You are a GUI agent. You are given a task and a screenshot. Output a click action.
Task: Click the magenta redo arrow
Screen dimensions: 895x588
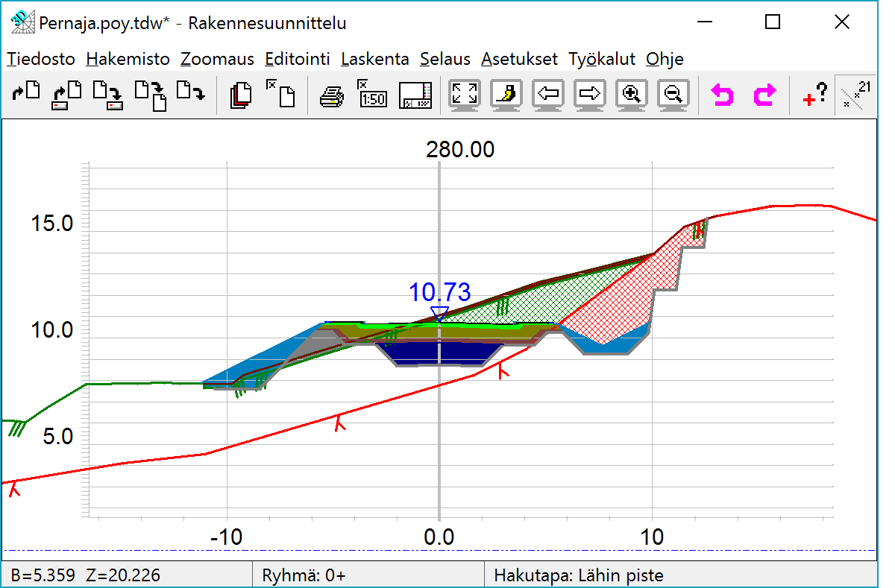pos(764,95)
